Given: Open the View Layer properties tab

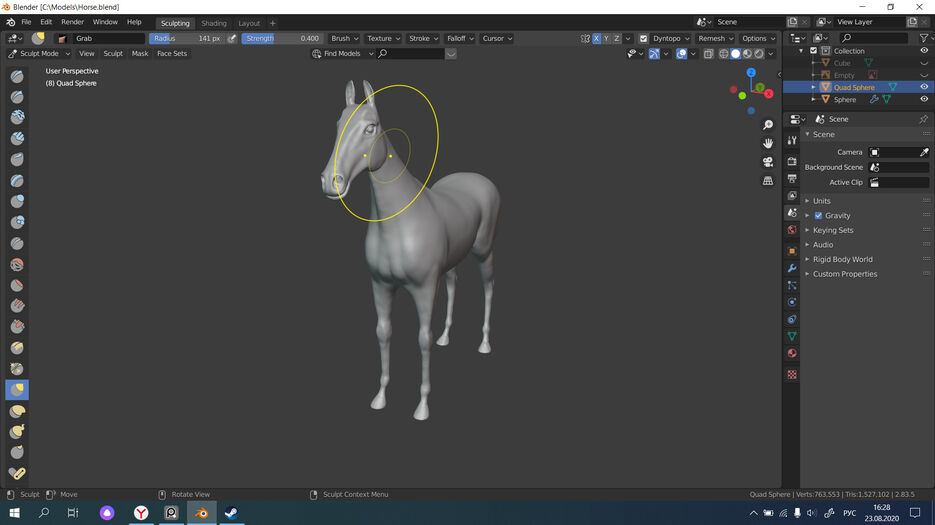Looking at the screenshot, I should [x=792, y=195].
